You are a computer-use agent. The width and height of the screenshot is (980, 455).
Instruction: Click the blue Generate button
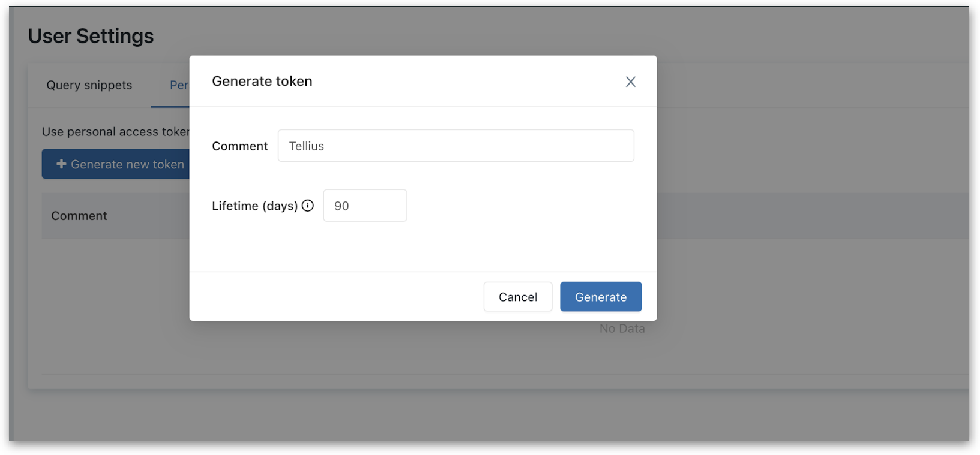(x=600, y=297)
